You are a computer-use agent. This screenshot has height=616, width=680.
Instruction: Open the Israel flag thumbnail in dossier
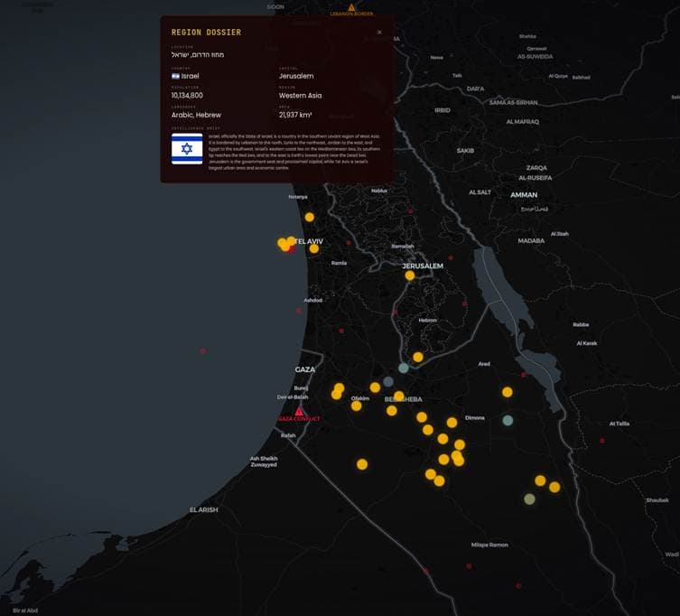point(187,149)
